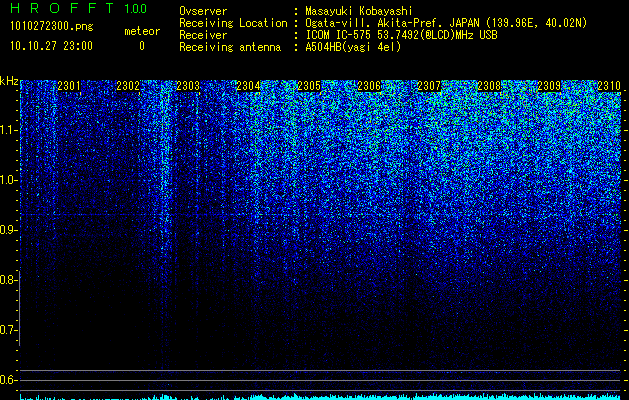This screenshot has height=400, width=629.
Task: Click the Receiving Location label
Action: pyautogui.click(x=233, y=23)
